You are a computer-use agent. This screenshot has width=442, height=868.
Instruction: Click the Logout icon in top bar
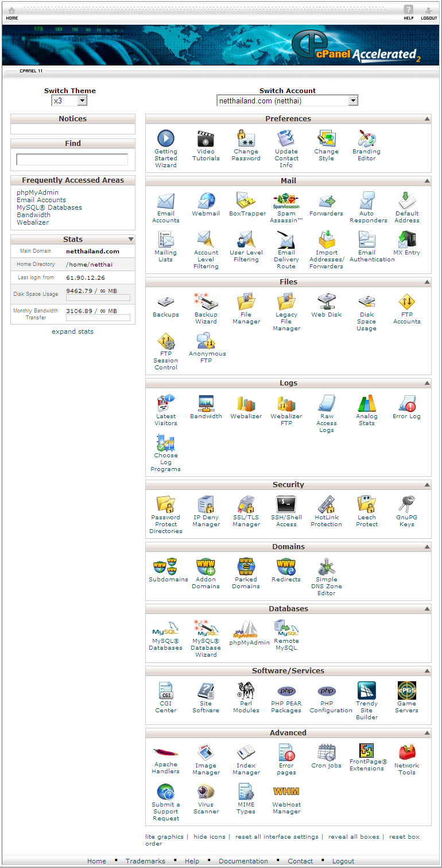428,11
